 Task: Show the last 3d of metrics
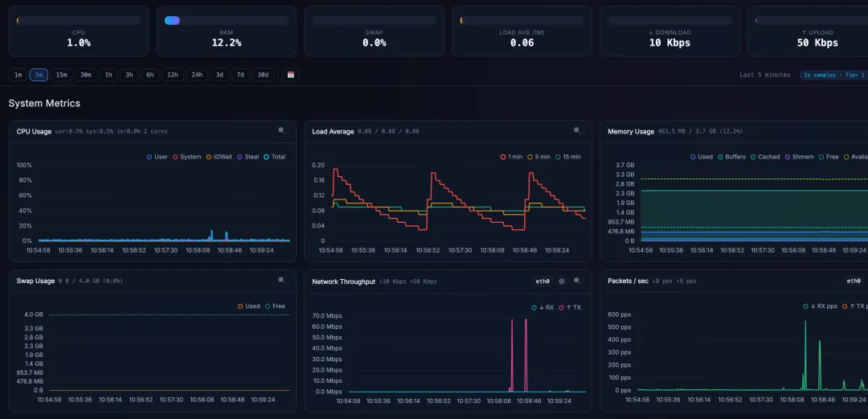[x=219, y=75]
